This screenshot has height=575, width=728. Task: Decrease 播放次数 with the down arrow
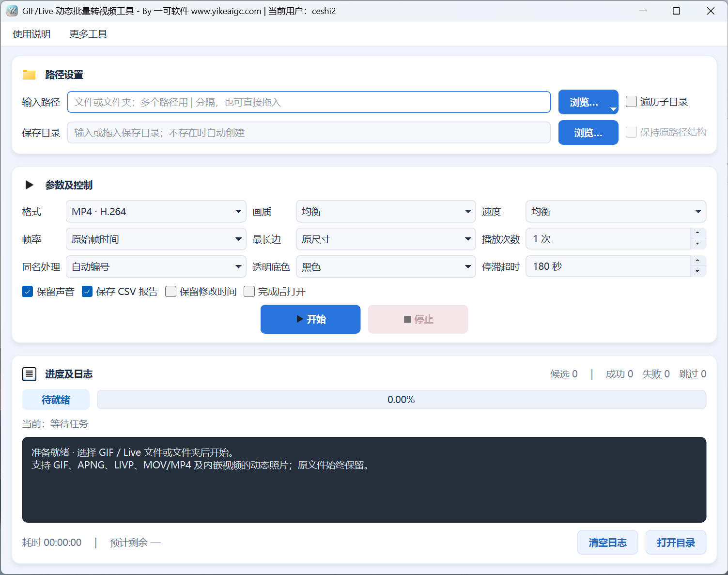tap(698, 244)
